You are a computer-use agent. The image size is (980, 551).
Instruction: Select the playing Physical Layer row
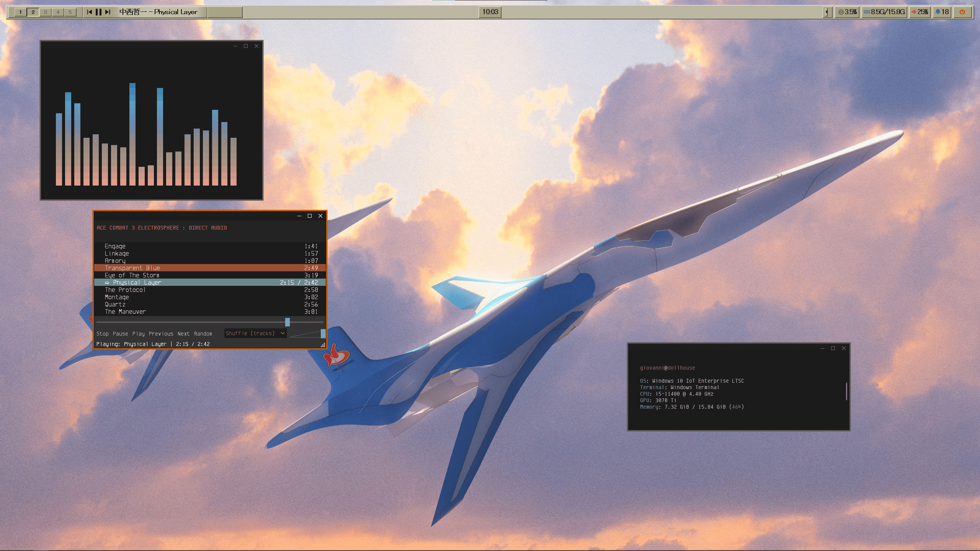click(210, 283)
